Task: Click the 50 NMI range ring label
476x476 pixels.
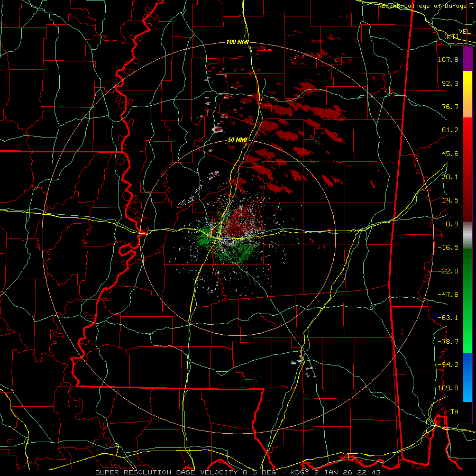Action: (237, 140)
